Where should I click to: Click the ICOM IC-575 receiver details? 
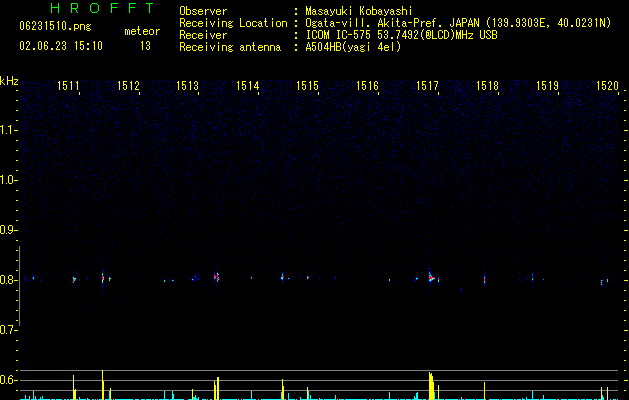(401, 35)
